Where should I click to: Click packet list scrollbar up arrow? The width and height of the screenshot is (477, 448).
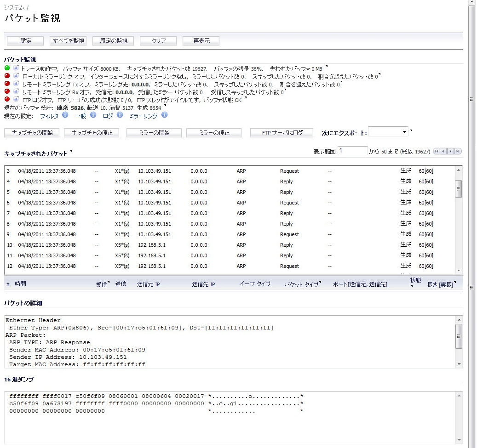[x=459, y=170]
